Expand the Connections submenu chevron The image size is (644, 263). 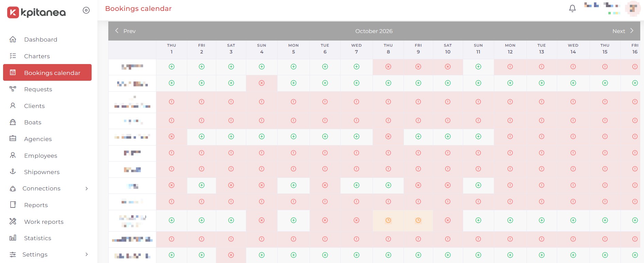(87, 188)
